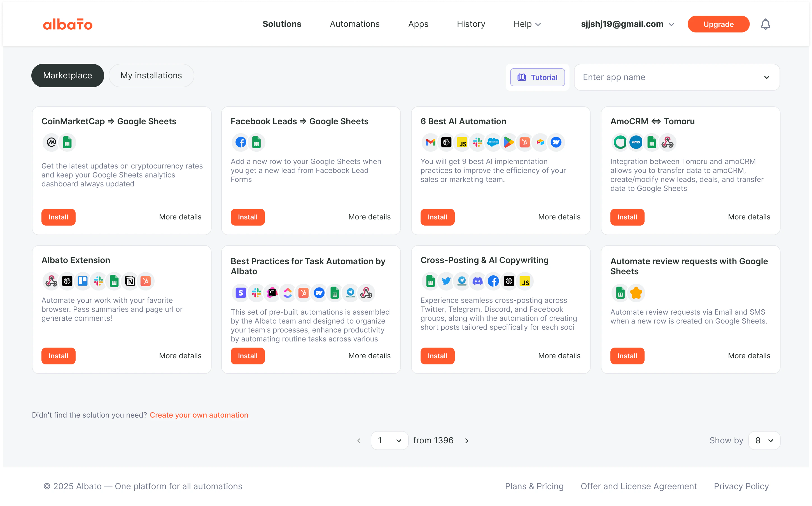The height and width of the screenshot is (506, 812).
Task: Click Tomoru green icon in AmoCRM card
Action: [620, 142]
